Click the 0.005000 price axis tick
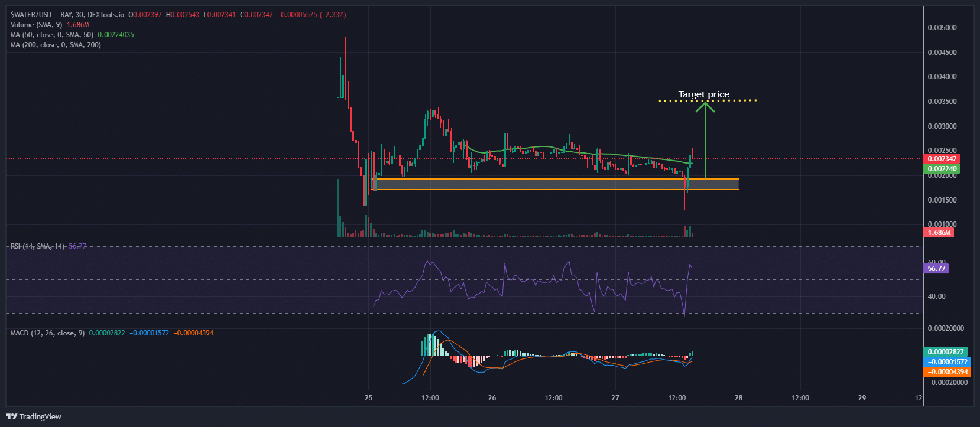This screenshot has width=980, height=427. point(942,28)
